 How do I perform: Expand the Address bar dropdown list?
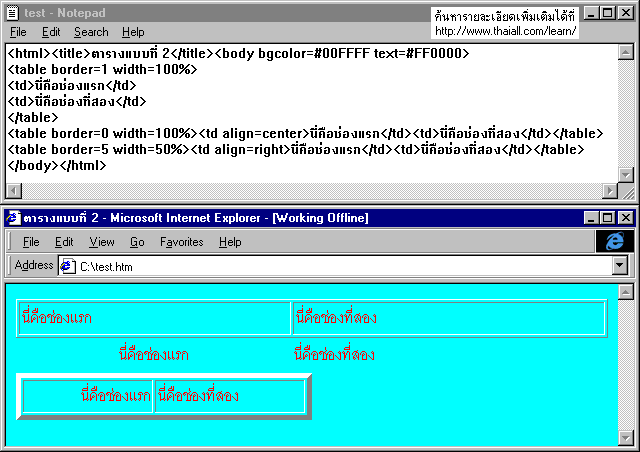tap(619, 266)
